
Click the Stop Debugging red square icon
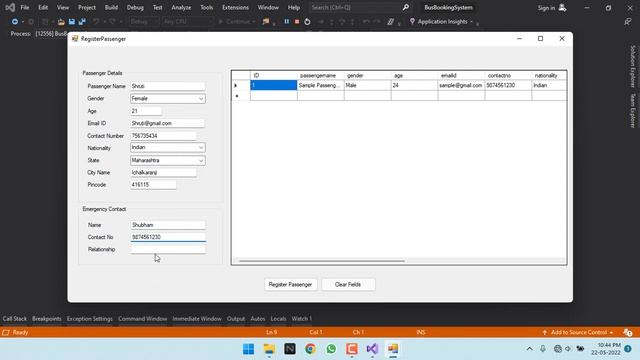[x=297, y=22]
